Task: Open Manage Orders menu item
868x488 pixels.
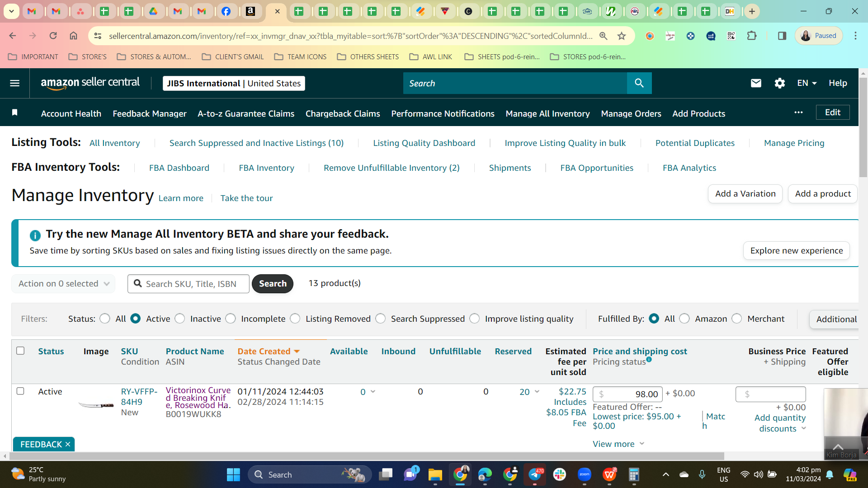Action: click(631, 114)
